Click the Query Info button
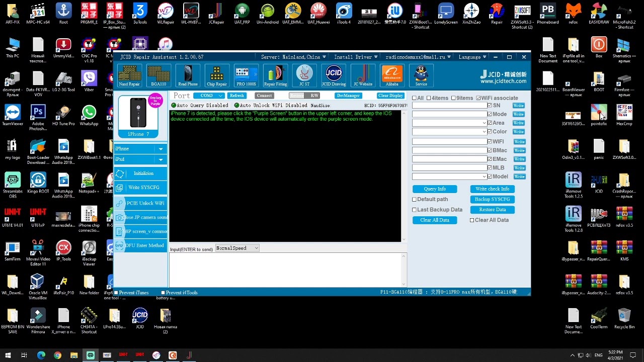Screen dimensions: 644x362 click(435, 189)
